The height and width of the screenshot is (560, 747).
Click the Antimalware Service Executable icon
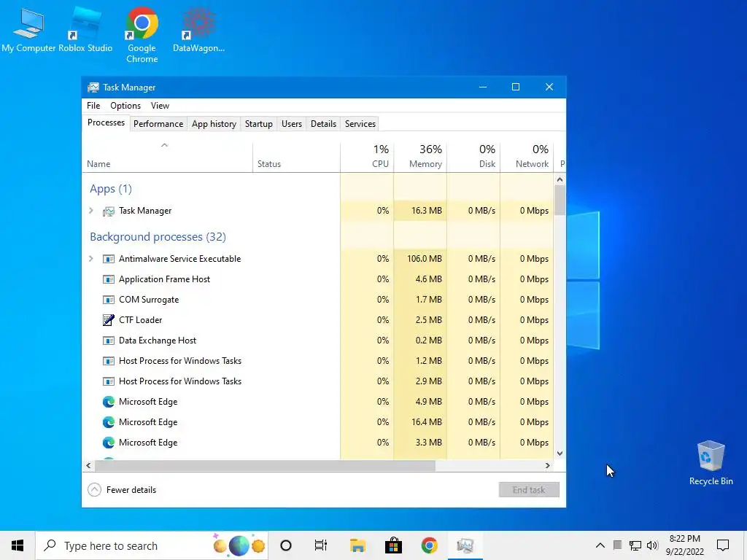(x=109, y=259)
